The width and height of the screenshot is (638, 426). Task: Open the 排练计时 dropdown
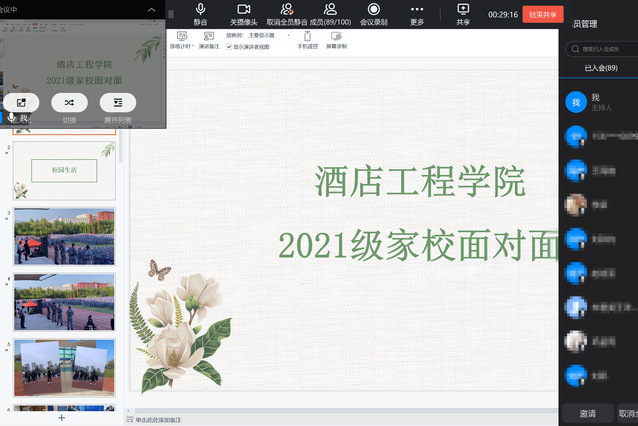point(181,40)
